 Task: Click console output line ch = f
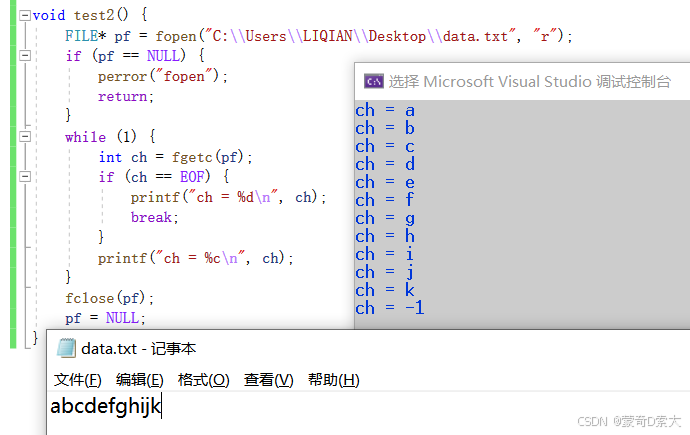coord(385,200)
